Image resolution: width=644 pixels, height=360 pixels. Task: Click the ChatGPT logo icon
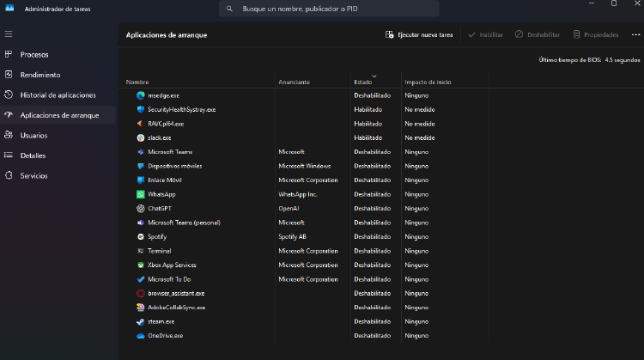[141, 209]
